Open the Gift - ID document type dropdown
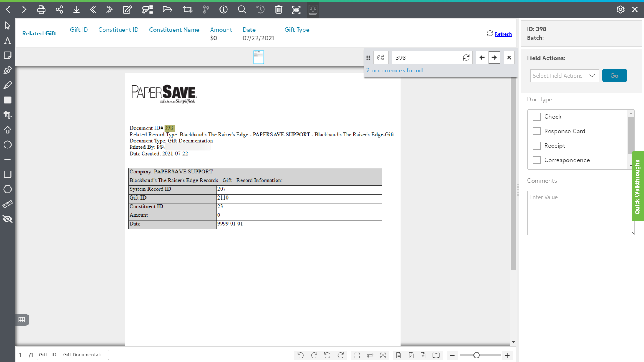Image resolution: width=644 pixels, height=362 pixels. tap(73, 355)
